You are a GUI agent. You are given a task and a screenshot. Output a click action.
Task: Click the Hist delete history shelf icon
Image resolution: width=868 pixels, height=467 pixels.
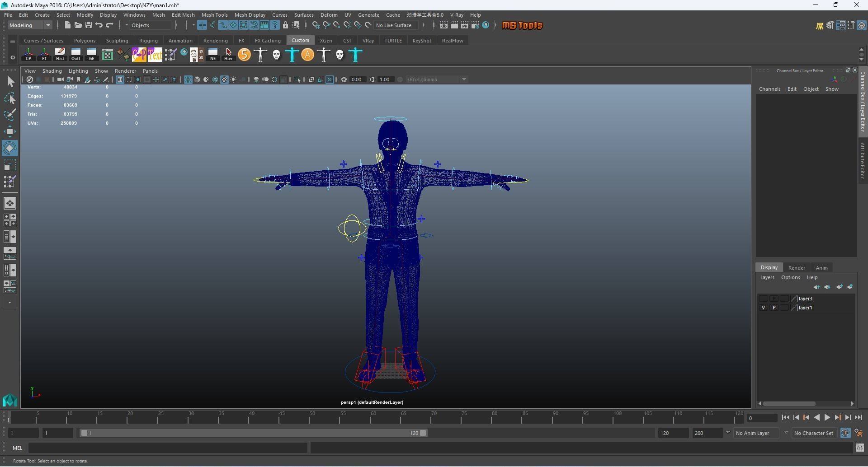pyautogui.click(x=60, y=55)
